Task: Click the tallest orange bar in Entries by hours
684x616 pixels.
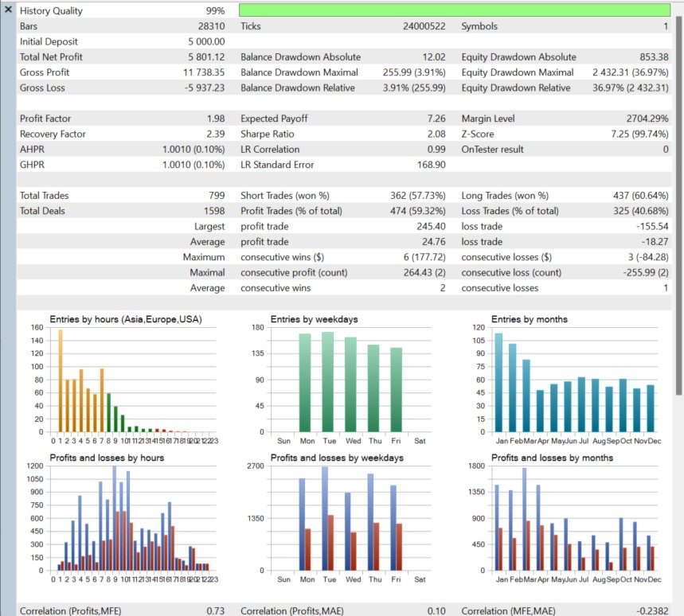Action: coord(61,381)
